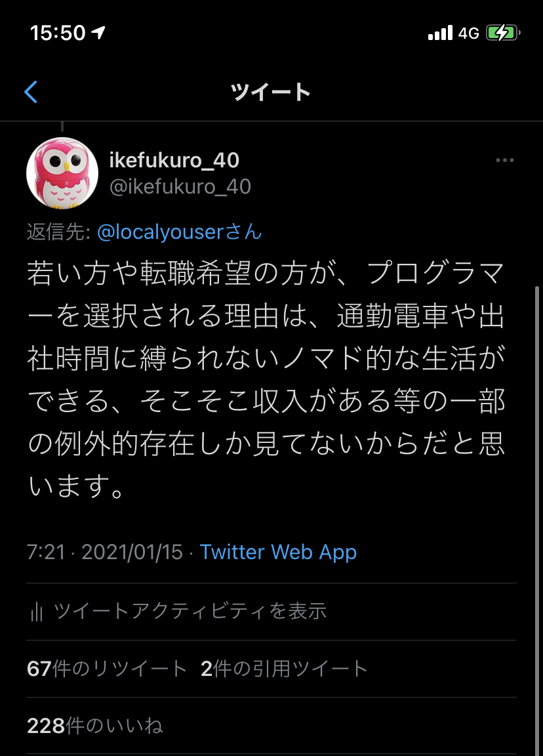This screenshot has height=756, width=543.
Task: Check the battery charging icon
Action: 503,33
